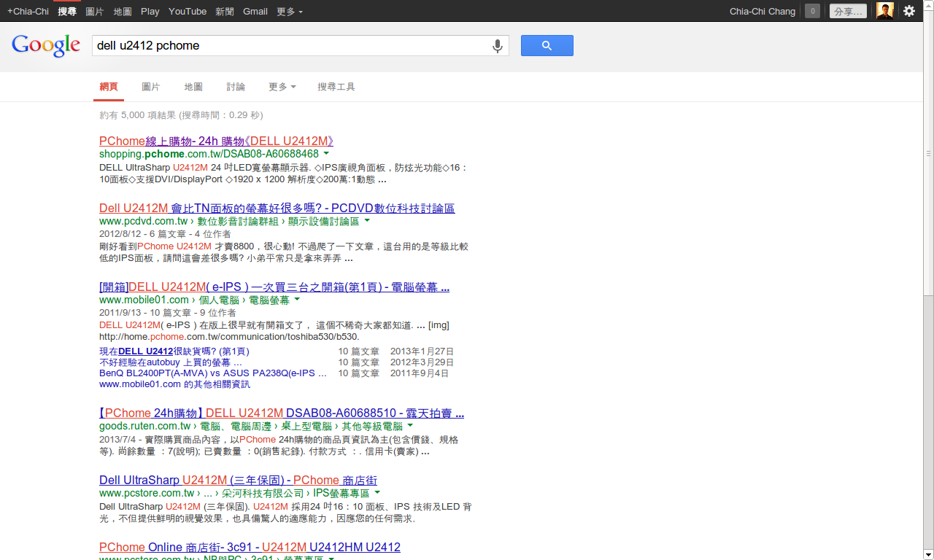This screenshot has height=560, width=934.
Task: Click inside the search query field
Action: point(292,45)
